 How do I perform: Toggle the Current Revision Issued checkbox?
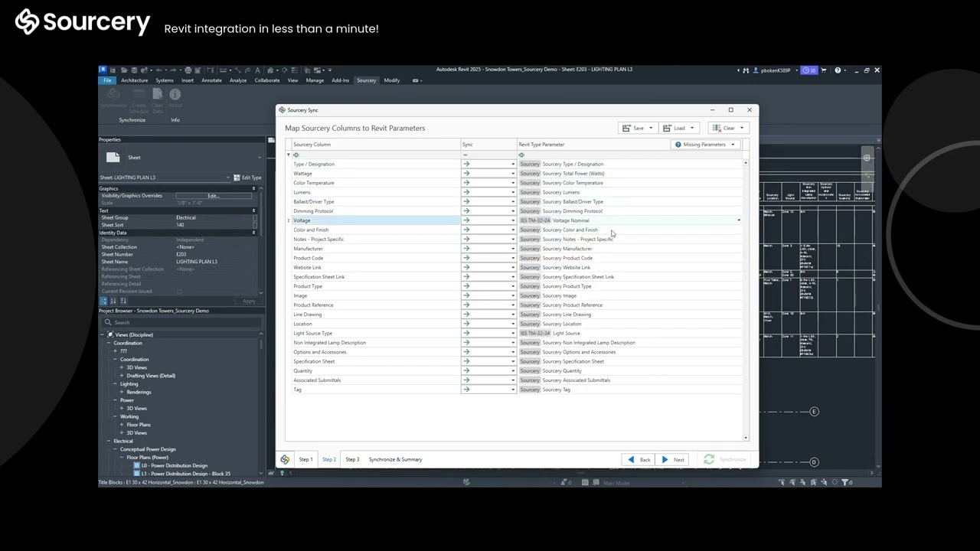pos(180,292)
